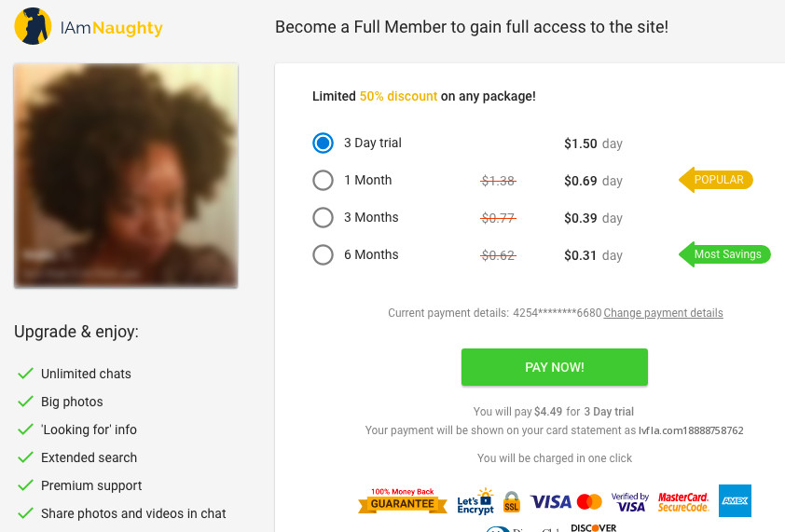Viewport: 785px width, 532px height.
Task: Choose the 1 Month plan radio button
Action: 323,180
